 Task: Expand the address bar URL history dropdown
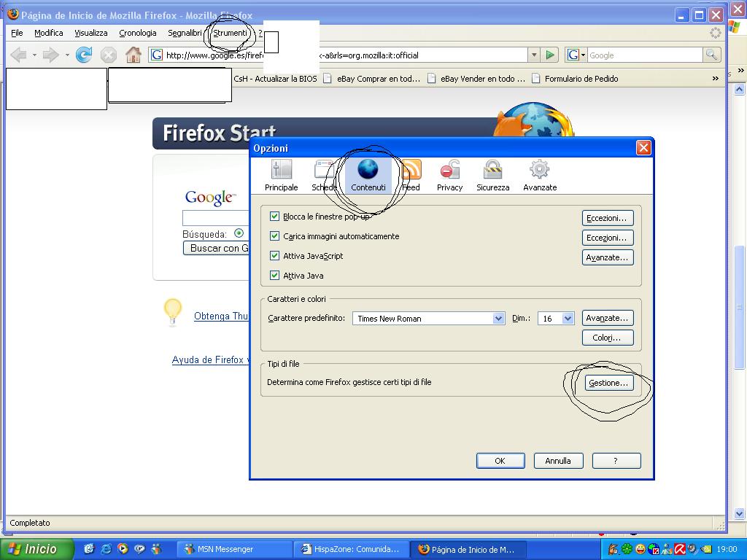click(534, 55)
